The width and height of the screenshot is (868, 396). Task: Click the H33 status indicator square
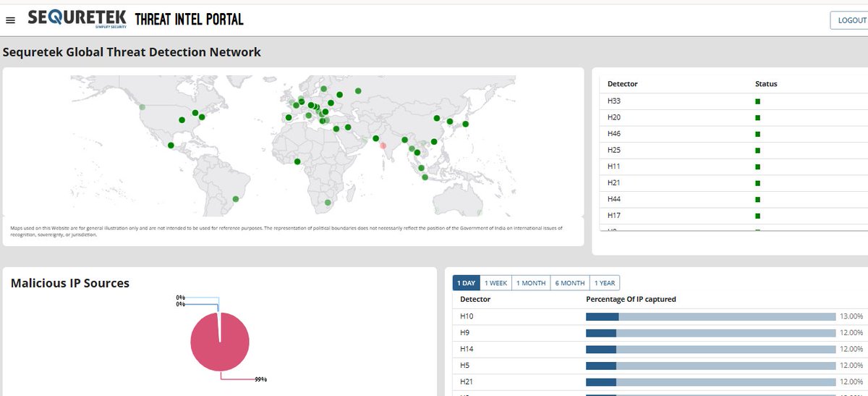[x=757, y=101]
